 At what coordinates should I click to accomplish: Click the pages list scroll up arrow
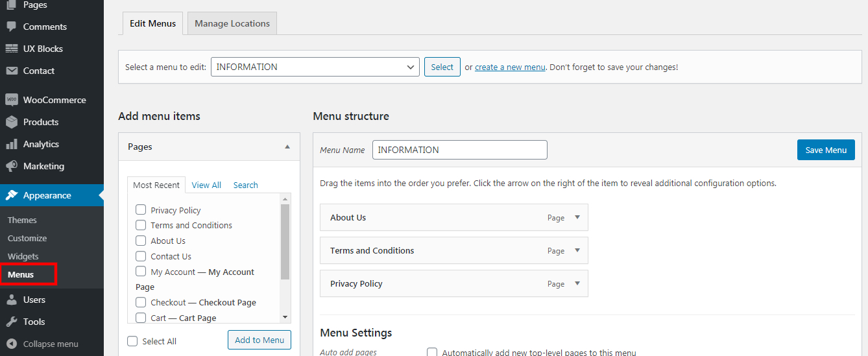click(285, 198)
